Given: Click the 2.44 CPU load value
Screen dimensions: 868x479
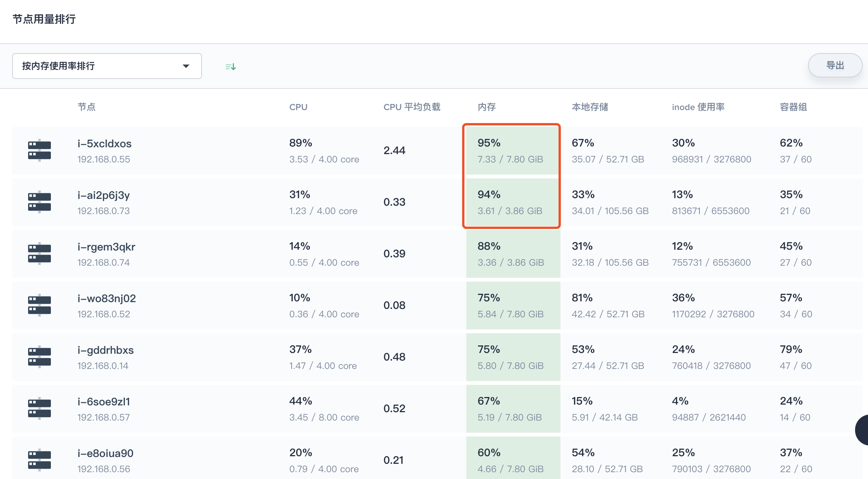Looking at the screenshot, I should pos(395,151).
